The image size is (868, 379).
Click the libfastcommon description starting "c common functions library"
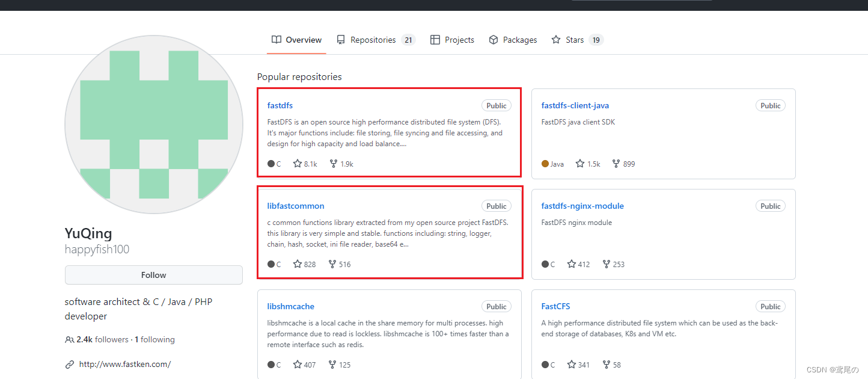(x=388, y=233)
